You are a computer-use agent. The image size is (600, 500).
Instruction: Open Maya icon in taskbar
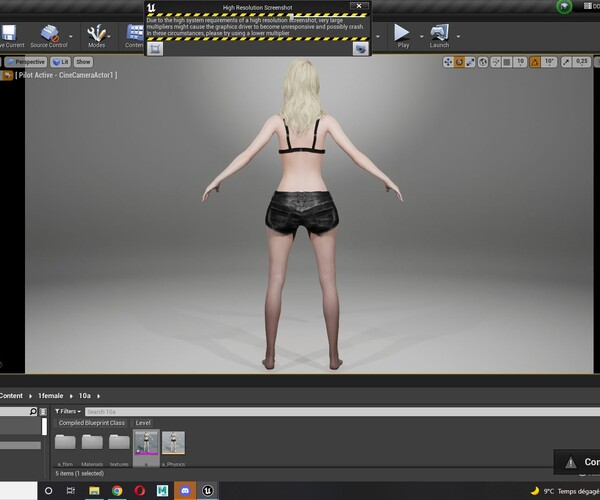click(162, 490)
